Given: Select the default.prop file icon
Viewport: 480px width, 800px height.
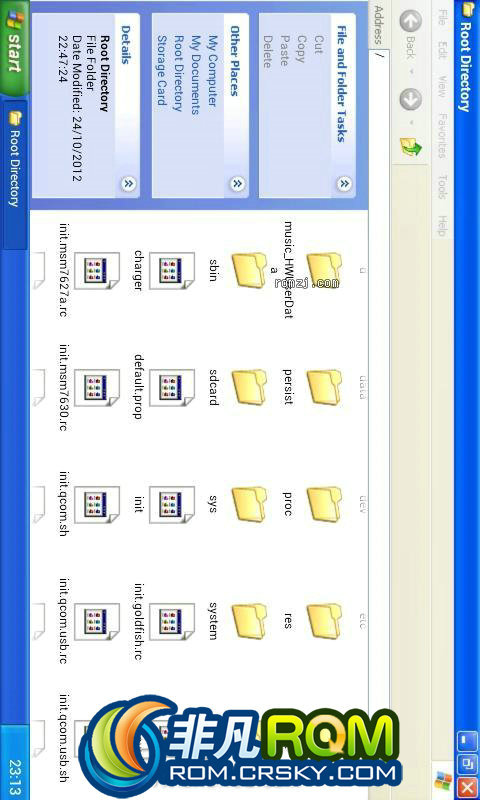Looking at the screenshot, I should tap(172, 388).
